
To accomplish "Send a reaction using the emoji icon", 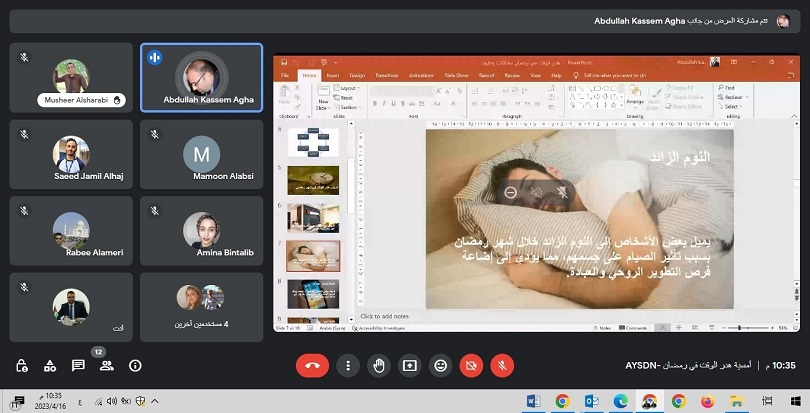I will (440, 366).
